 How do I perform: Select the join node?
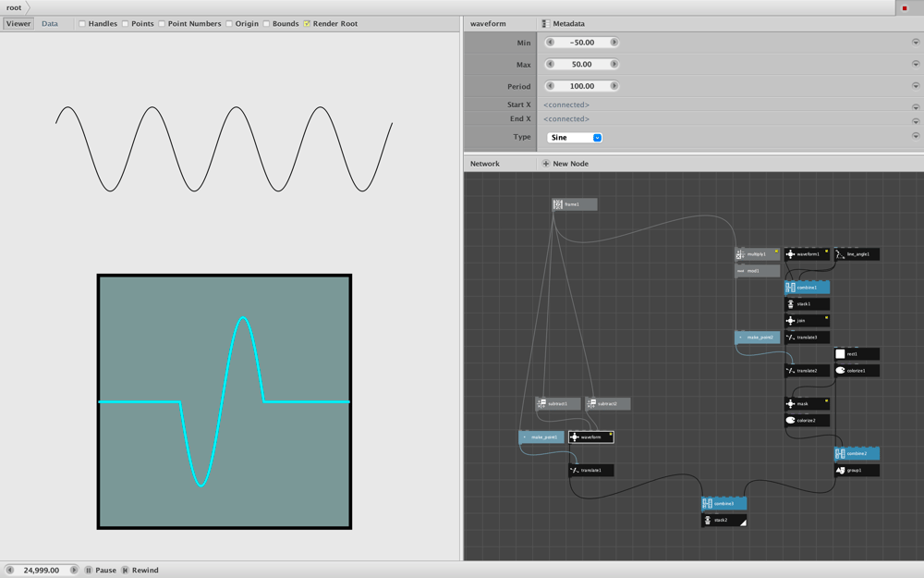807,320
